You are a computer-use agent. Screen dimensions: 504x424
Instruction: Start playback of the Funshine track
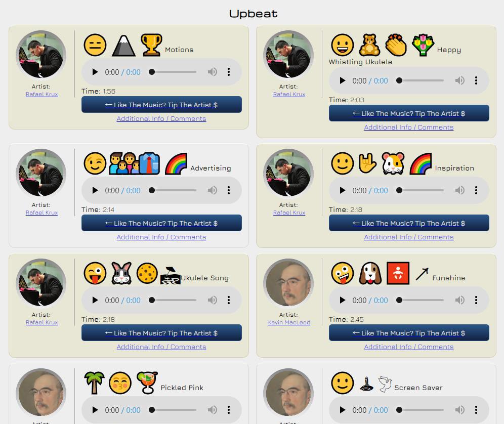(342, 300)
